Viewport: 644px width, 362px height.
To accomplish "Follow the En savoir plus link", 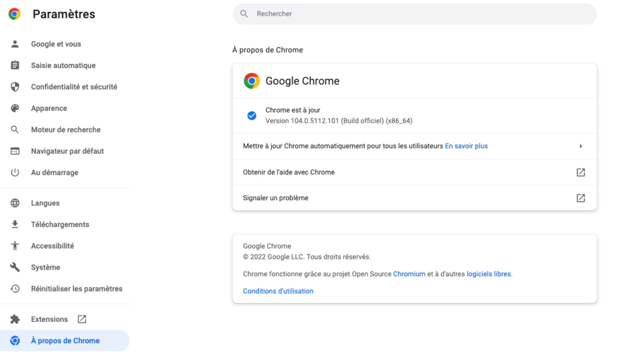I will click(466, 146).
